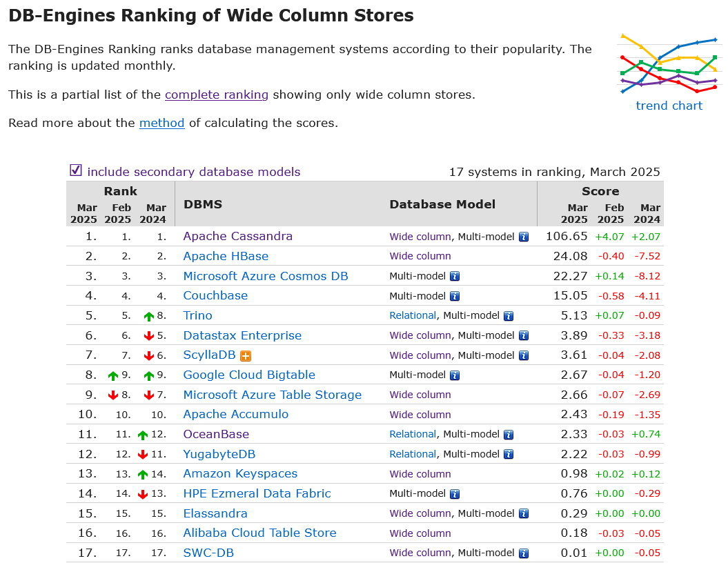Click info icon in OceanBase row
Image resolution: width=728 pixels, height=572 pixels.
[x=509, y=435]
